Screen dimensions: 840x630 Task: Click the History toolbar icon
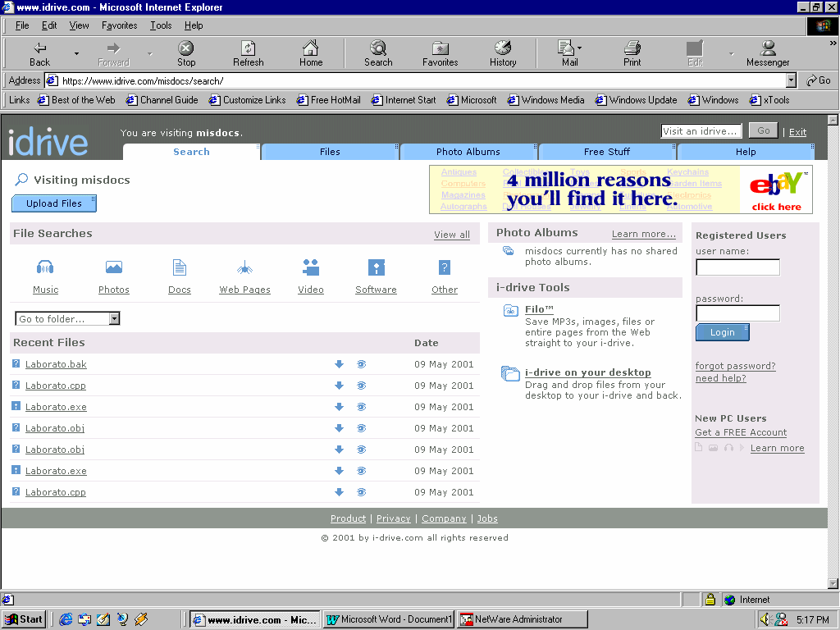pos(503,54)
